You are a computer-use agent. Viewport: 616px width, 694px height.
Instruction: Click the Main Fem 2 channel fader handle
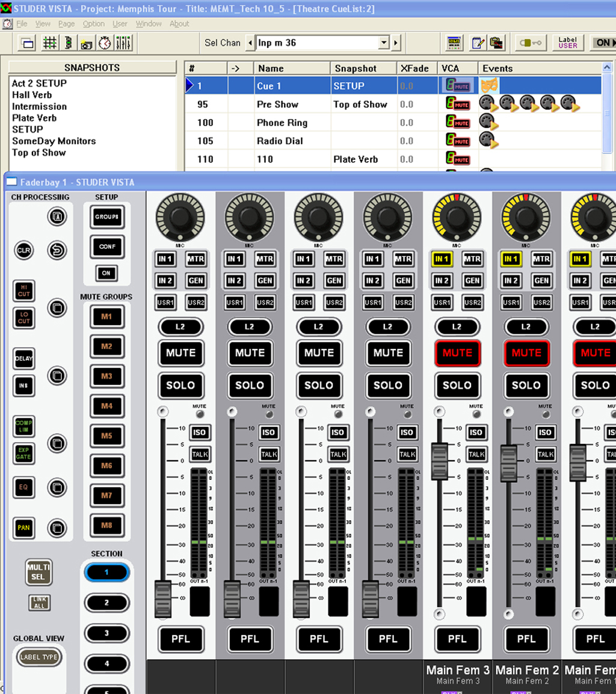508,464
